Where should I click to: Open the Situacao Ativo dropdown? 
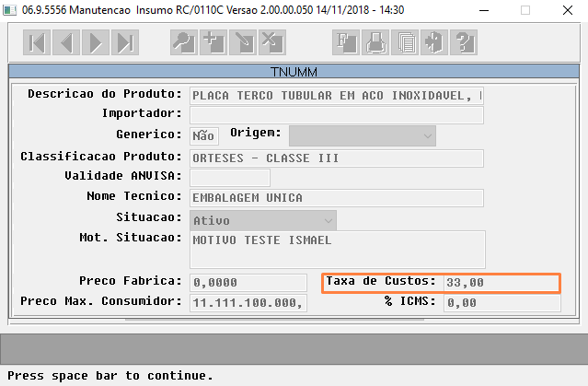click(263, 220)
